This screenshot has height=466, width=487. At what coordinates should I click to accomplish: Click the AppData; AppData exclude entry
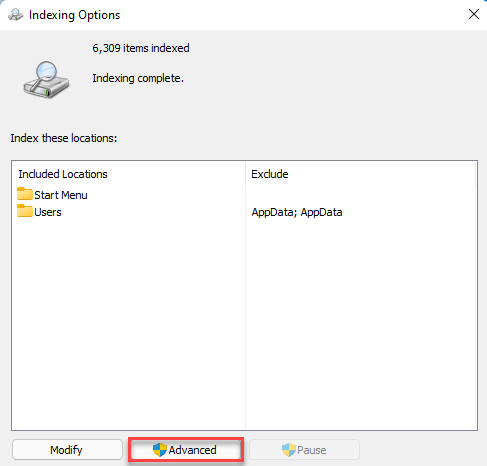pos(297,212)
